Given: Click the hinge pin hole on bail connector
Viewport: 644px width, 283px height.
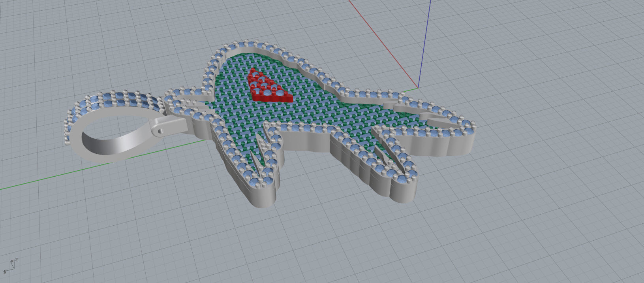Looking at the screenshot, I should click(x=160, y=131).
